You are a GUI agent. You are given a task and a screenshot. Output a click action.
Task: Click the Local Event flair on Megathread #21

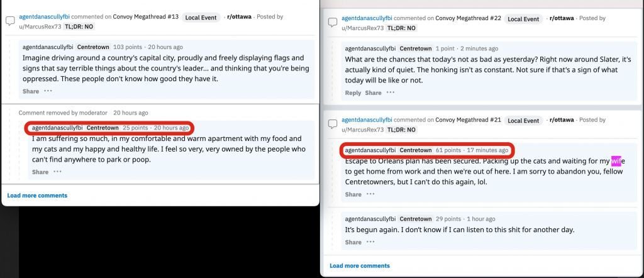(523, 121)
